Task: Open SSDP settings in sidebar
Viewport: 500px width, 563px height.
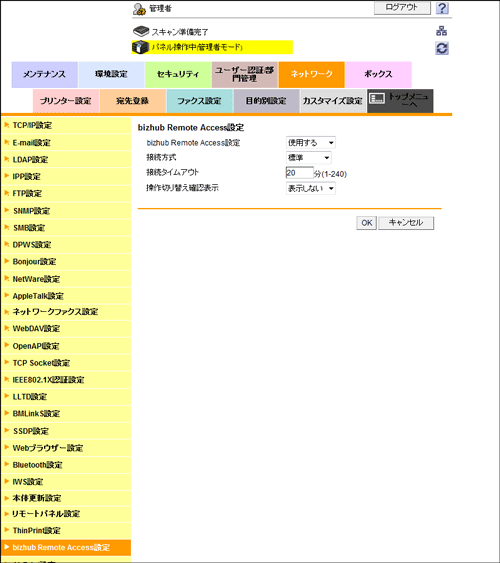Action: tap(66, 431)
